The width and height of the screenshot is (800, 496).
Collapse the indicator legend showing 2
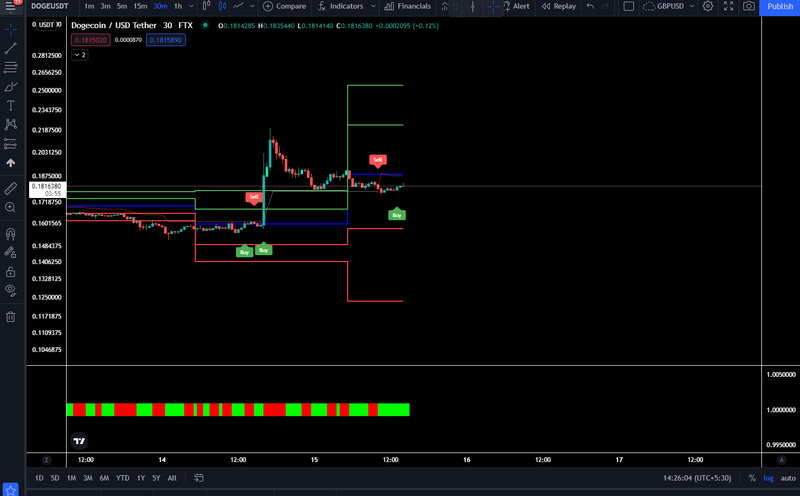[80, 55]
